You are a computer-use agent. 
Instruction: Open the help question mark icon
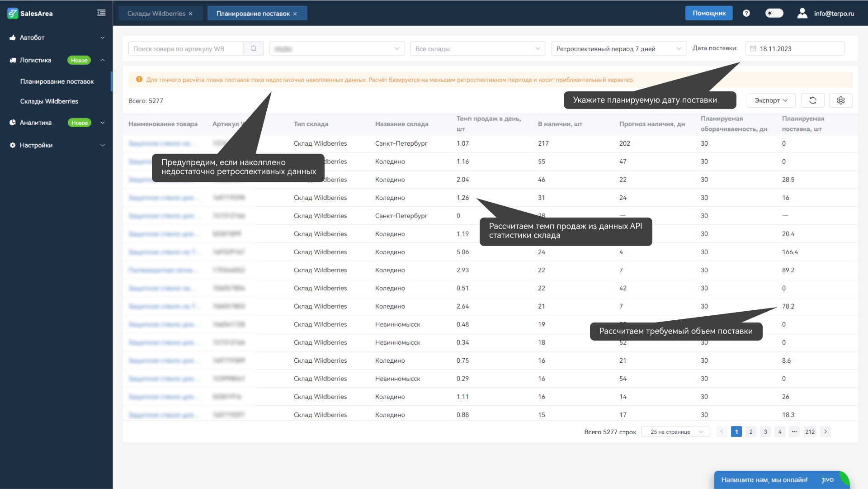coord(746,13)
